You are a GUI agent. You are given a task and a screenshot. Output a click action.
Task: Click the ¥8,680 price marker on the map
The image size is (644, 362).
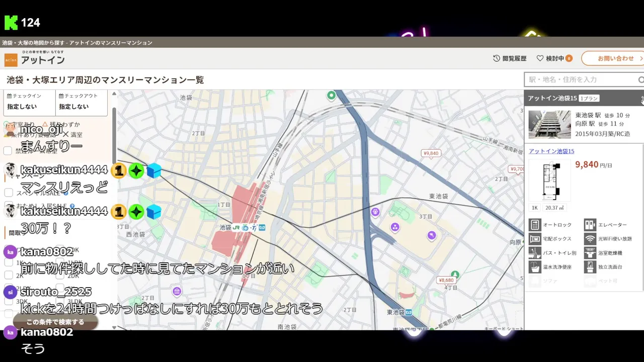446,281
